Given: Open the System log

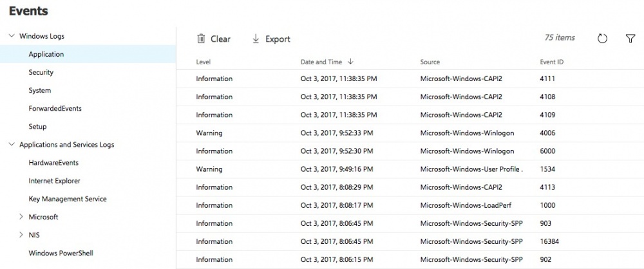Looking at the screenshot, I should (39, 91).
